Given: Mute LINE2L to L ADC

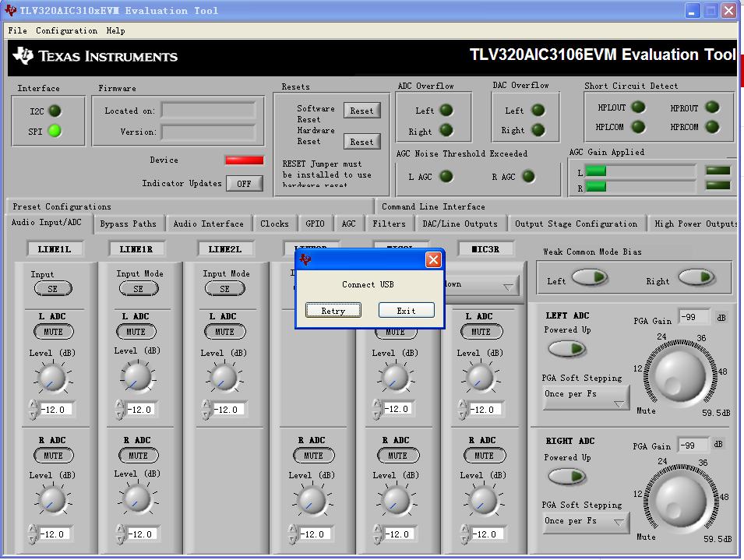Looking at the screenshot, I should pos(225,332).
